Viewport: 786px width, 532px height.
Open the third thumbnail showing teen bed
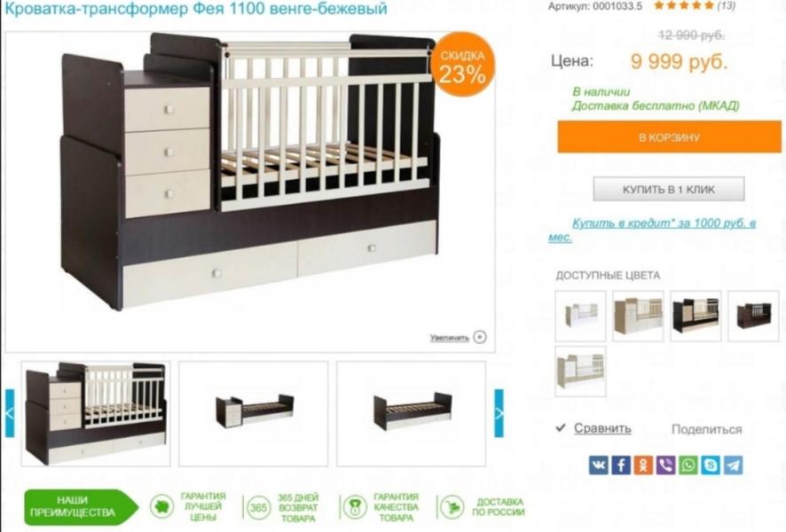point(411,414)
